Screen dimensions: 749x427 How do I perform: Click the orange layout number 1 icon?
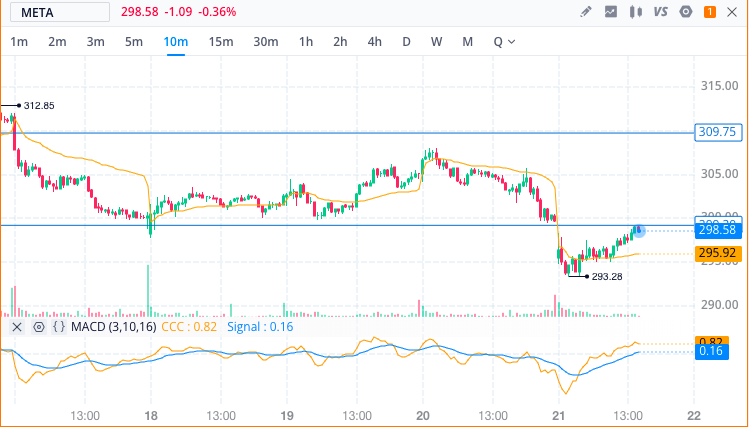pos(710,12)
